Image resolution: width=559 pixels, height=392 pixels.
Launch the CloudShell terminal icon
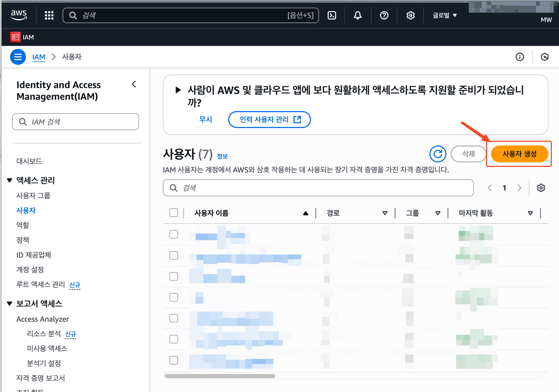[332, 15]
